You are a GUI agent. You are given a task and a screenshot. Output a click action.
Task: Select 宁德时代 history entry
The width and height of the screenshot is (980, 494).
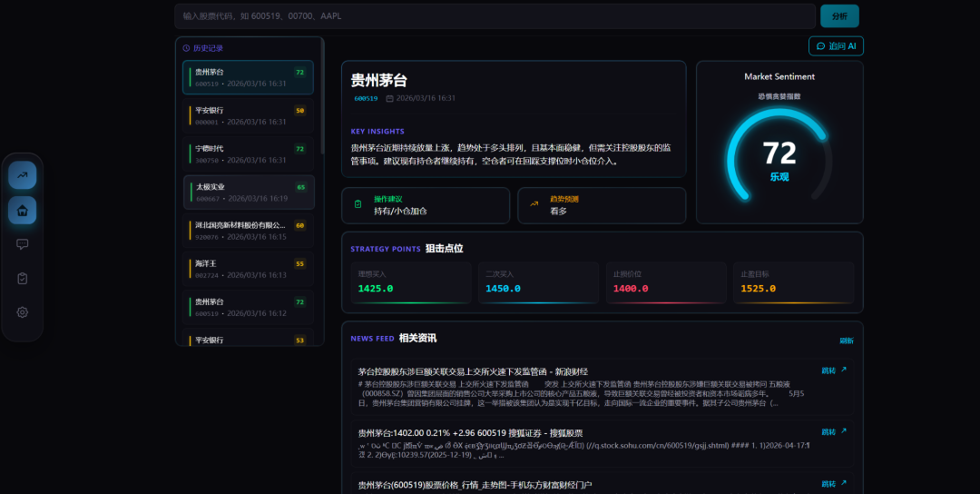pyautogui.click(x=248, y=153)
